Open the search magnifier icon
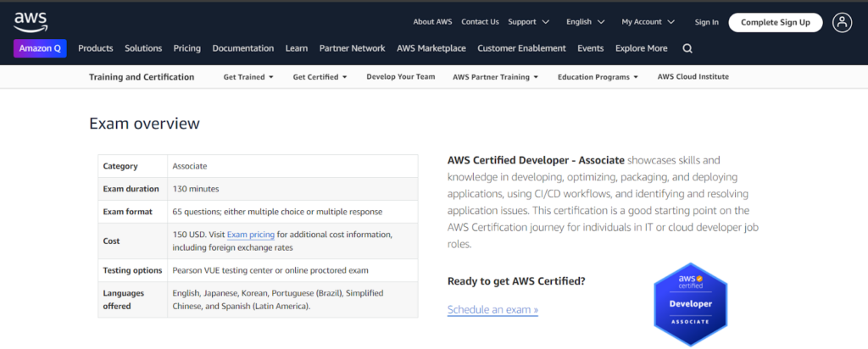 [687, 48]
